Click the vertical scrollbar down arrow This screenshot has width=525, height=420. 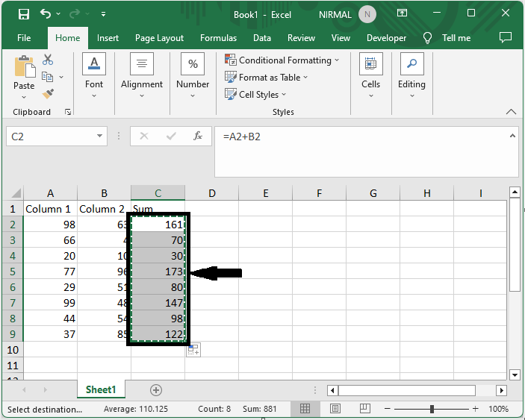pyautogui.click(x=515, y=374)
